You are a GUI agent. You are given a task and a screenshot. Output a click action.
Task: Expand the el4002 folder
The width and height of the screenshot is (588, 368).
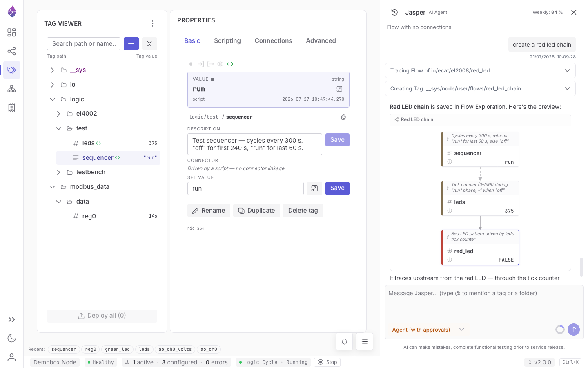(58, 114)
